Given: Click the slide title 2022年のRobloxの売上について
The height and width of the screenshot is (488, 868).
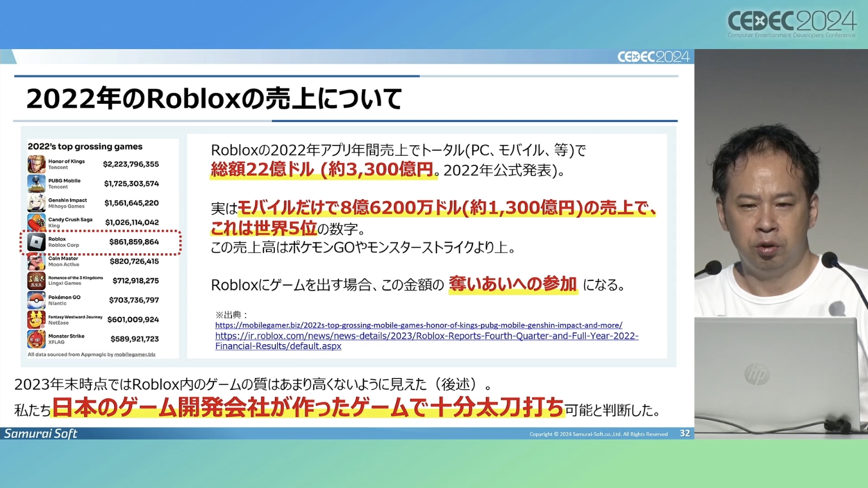Looking at the screenshot, I should [214, 99].
